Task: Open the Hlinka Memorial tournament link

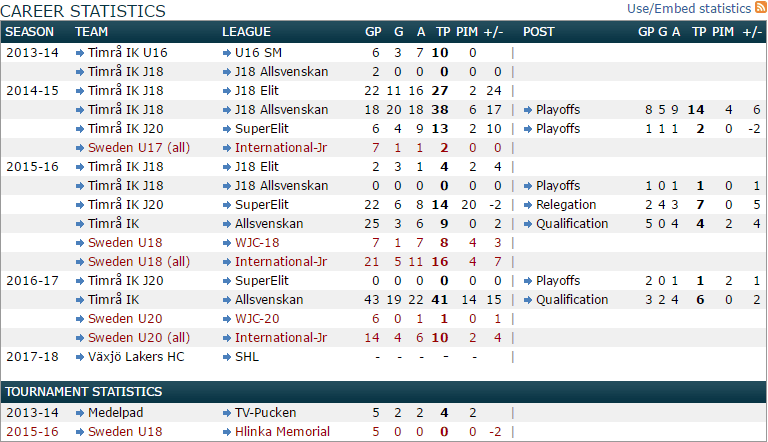Action: [282, 432]
